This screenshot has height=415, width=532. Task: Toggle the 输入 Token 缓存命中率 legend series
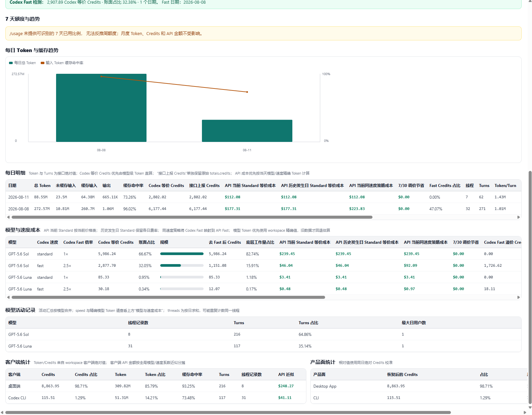(x=62, y=63)
